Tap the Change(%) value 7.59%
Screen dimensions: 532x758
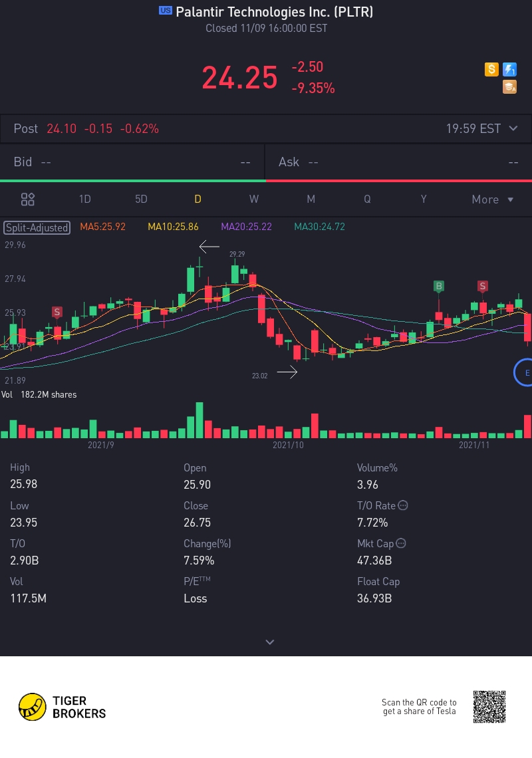pyautogui.click(x=199, y=561)
